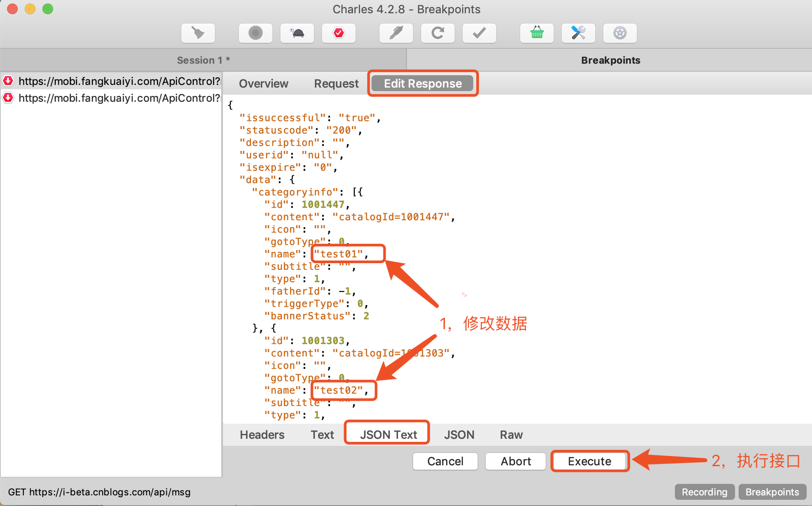This screenshot has height=506, width=812.
Task: Click the id value 1001303
Action: (x=323, y=341)
